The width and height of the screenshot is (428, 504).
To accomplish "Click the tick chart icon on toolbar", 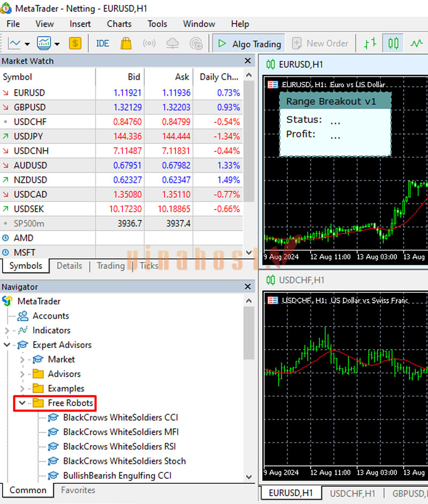I will click(370, 43).
